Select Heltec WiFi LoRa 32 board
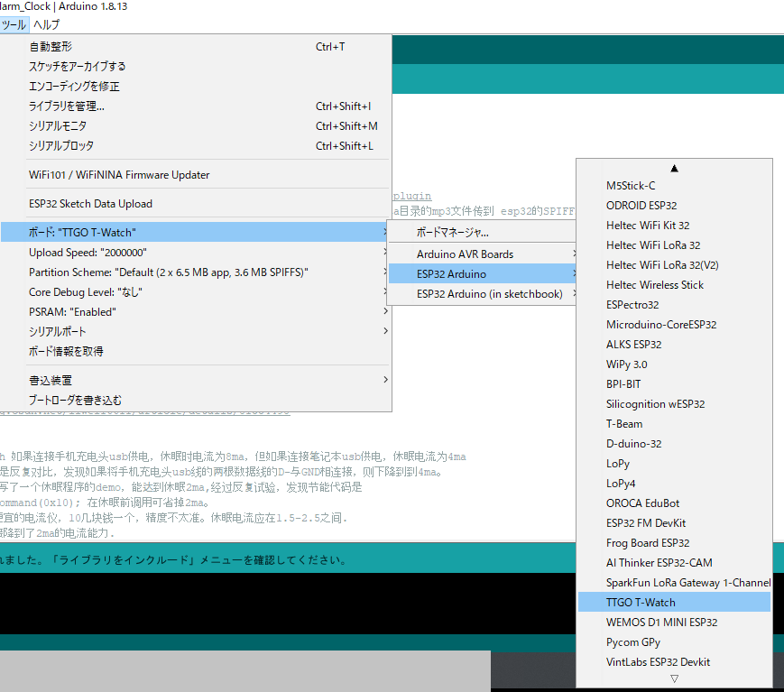The width and height of the screenshot is (784, 692). [674, 245]
